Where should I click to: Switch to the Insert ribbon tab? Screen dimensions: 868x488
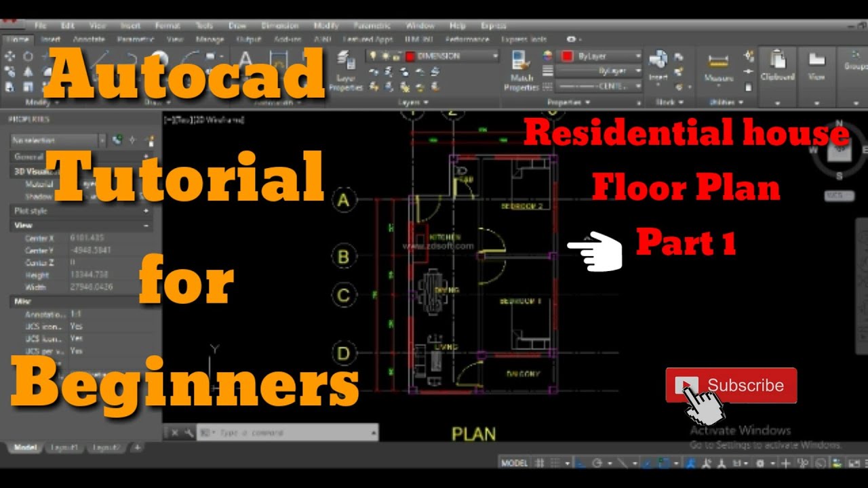51,39
